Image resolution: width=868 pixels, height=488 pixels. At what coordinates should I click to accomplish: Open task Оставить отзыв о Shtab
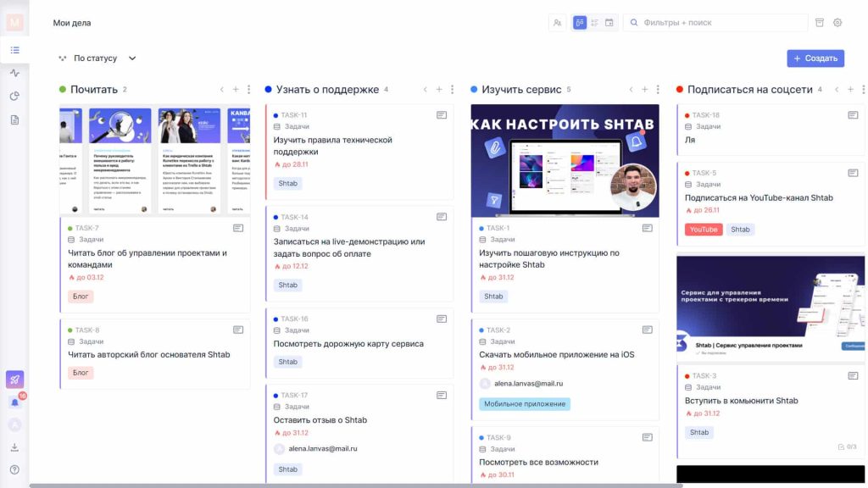[320, 420]
